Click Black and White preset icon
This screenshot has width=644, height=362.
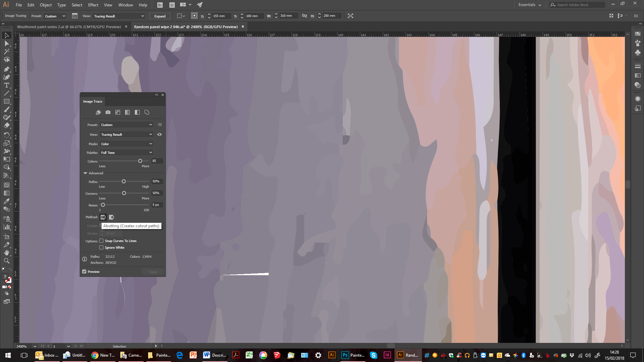click(x=137, y=112)
